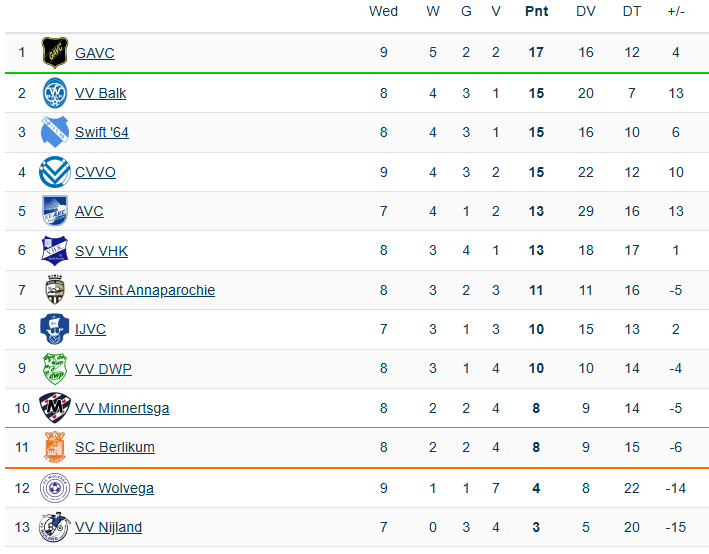Click the Wed matches-played column header
709x554 pixels.
click(383, 12)
